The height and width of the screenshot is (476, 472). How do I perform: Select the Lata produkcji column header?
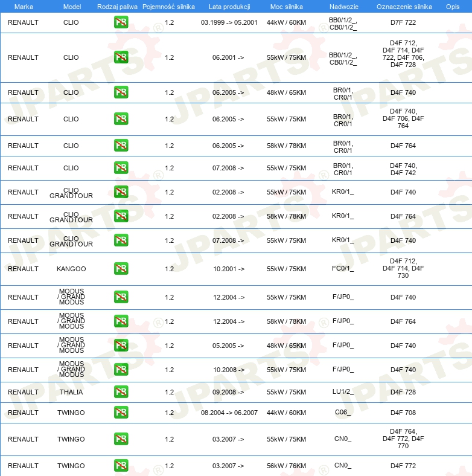click(229, 7)
